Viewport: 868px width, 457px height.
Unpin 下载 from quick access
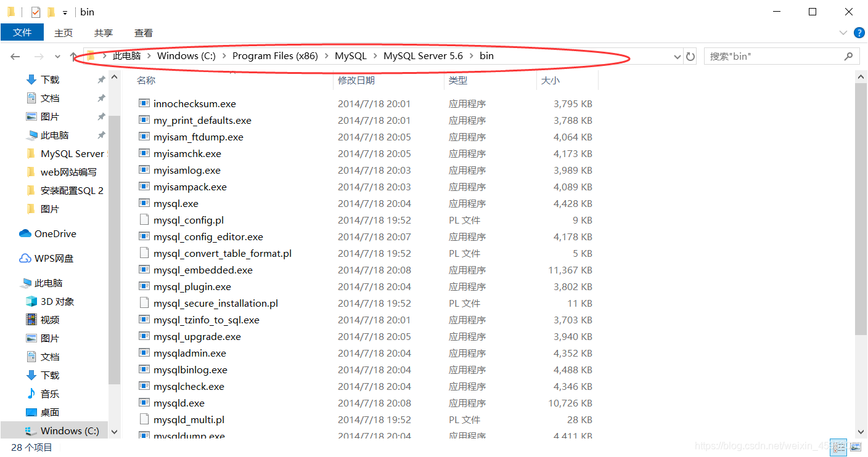tap(101, 80)
